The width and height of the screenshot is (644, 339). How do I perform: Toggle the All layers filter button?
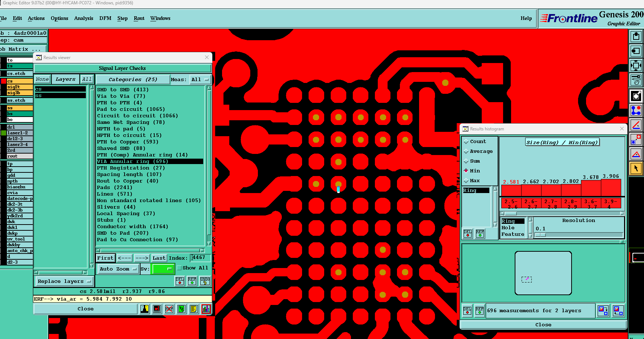87,79
